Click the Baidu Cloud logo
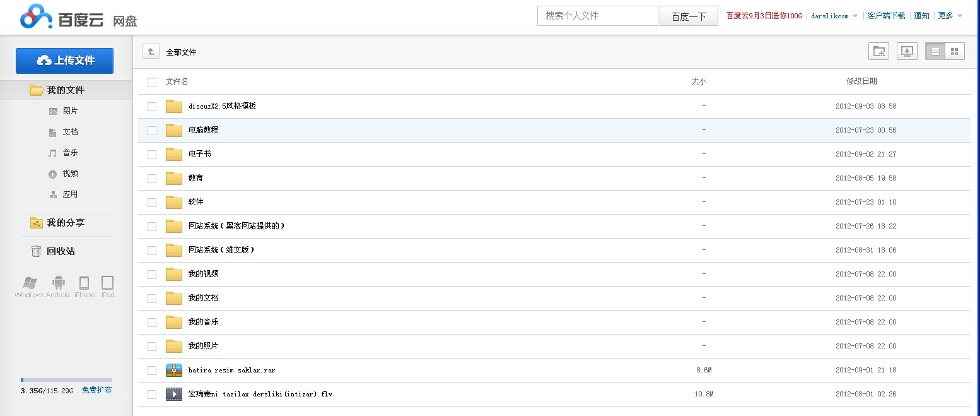 click(78, 17)
